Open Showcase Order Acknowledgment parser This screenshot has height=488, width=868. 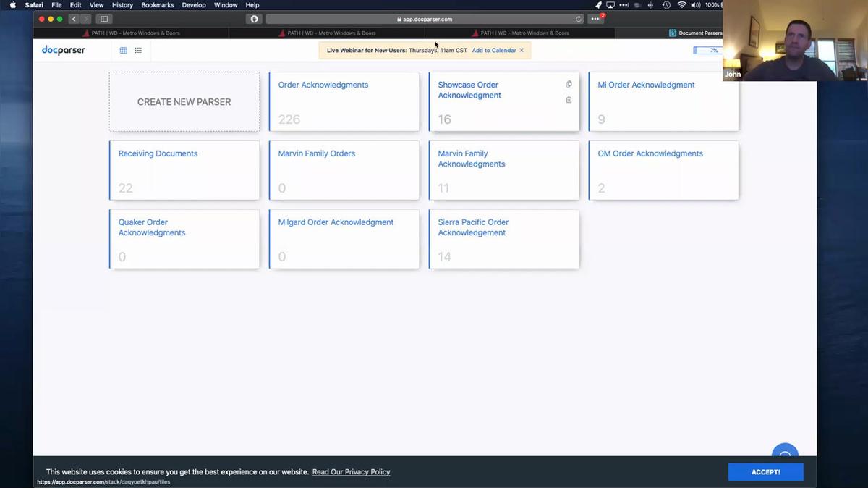469,90
